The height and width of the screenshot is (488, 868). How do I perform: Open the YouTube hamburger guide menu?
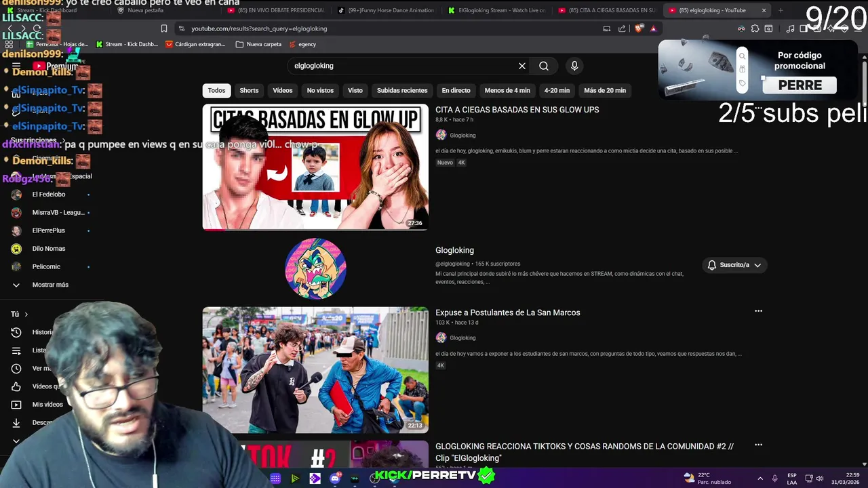tap(16, 66)
